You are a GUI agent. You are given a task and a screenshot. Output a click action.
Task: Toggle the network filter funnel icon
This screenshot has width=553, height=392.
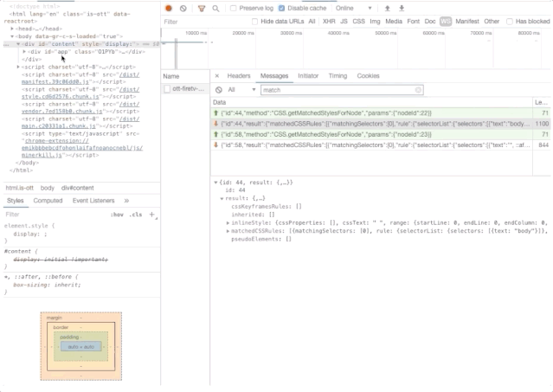tap(202, 8)
